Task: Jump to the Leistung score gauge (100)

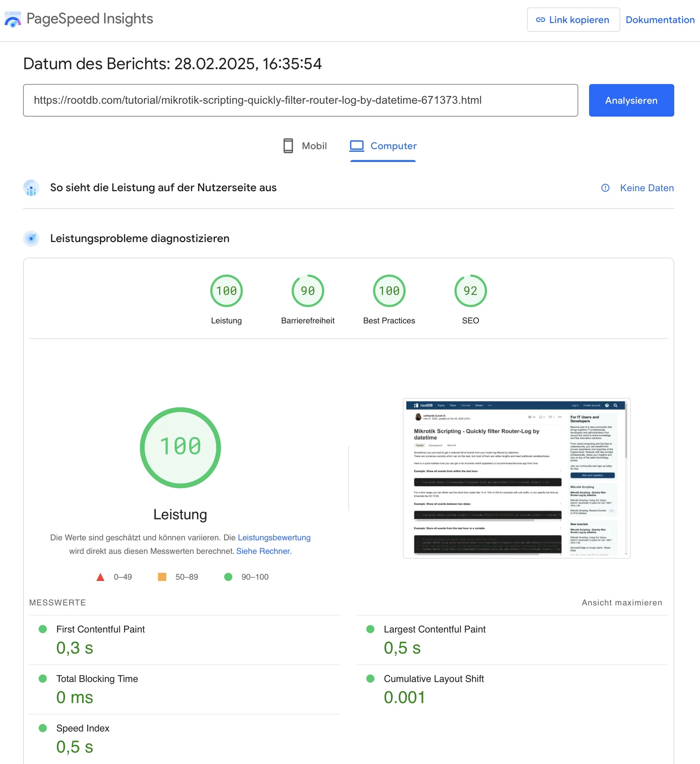Action: (x=226, y=291)
